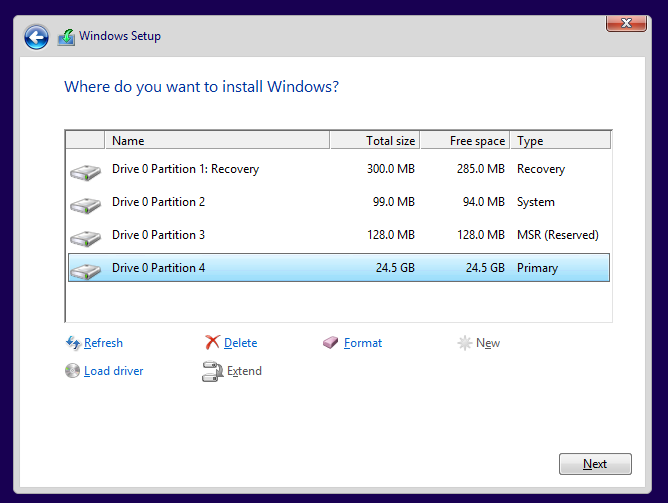Click the back arrow button
This screenshot has width=668, height=503.
point(37,38)
